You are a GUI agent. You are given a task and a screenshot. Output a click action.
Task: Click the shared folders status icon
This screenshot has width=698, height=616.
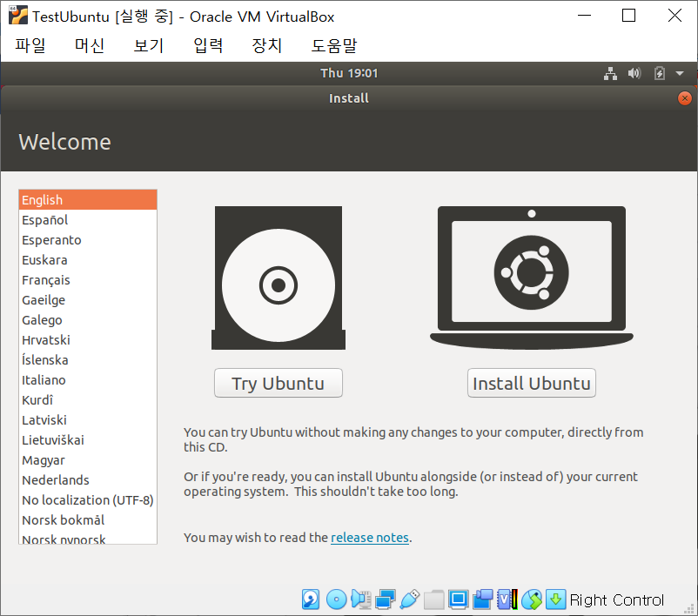click(x=434, y=599)
